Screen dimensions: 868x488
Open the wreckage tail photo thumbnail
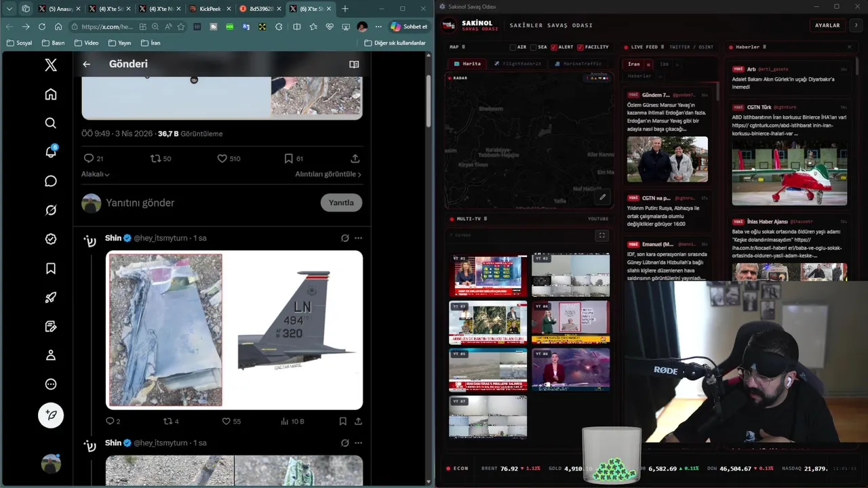click(x=165, y=330)
